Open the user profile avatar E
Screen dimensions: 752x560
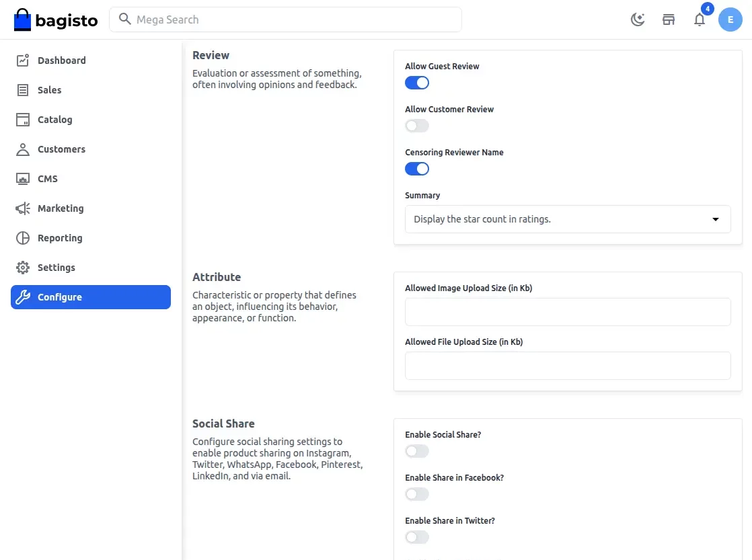[730, 19]
